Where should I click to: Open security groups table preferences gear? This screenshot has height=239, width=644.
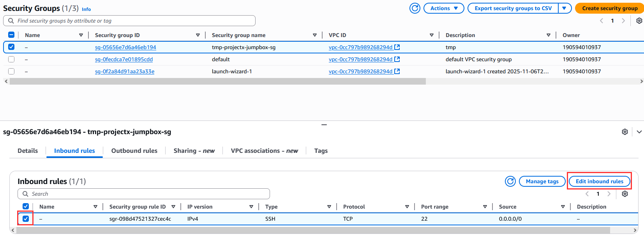[639, 21]
